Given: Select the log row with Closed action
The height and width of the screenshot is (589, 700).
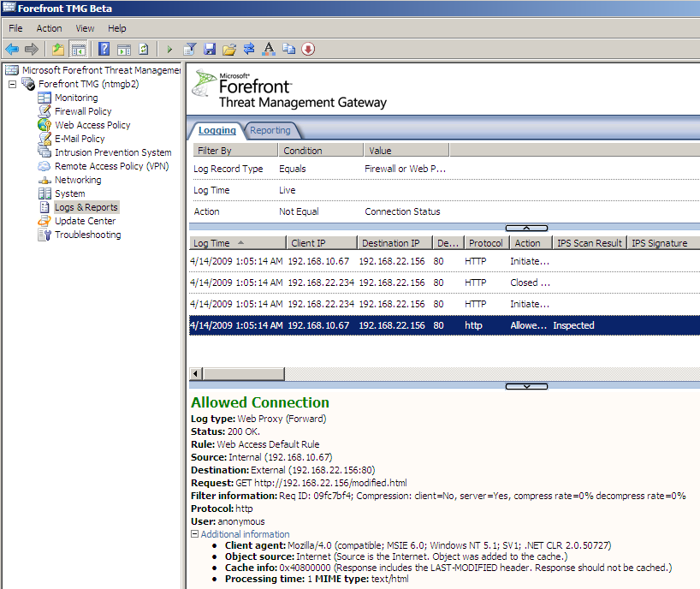Looking at the screenshot, I should click(x=444, y=283).
